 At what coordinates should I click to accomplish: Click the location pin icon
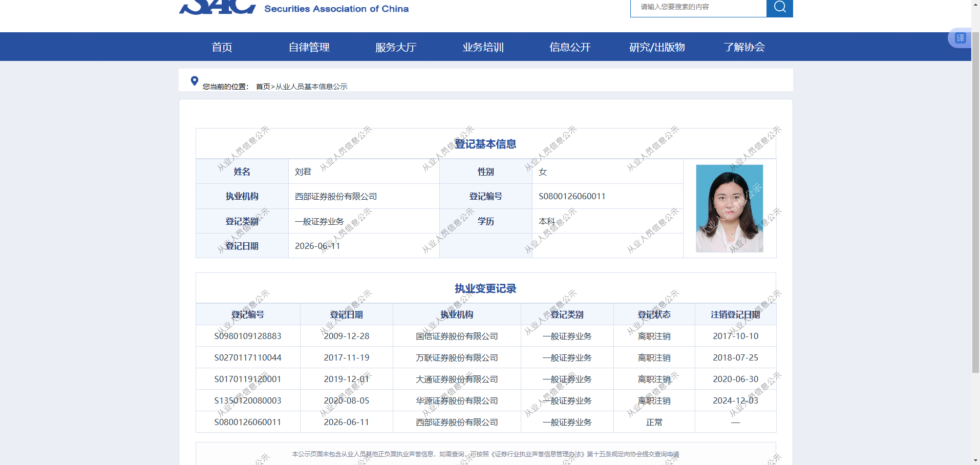195,81
